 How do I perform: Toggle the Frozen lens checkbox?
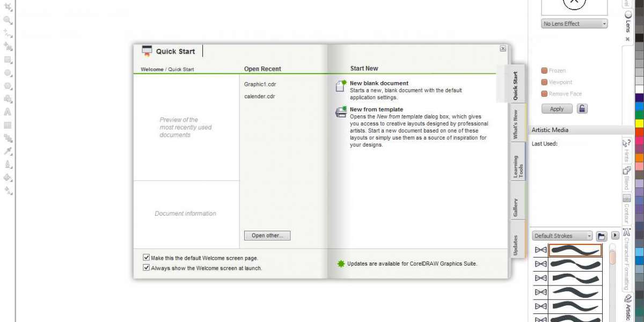click(x=544, y=71)
